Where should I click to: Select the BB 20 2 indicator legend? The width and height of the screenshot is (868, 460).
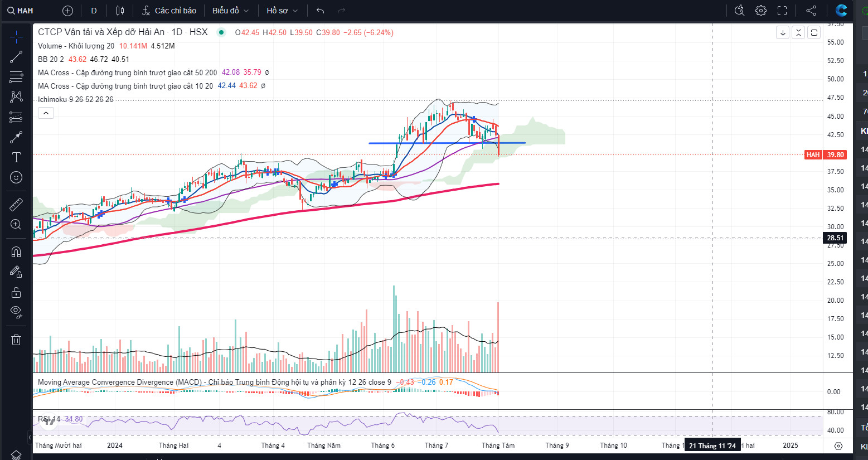pyautogui.click(x=51, y=59)
